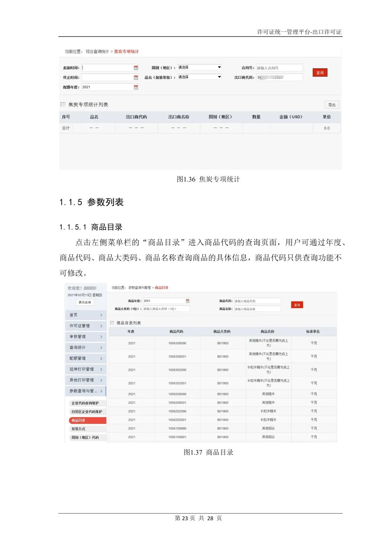
Task: Select product code cell 1006302090
Action: [x=177, y=370]
